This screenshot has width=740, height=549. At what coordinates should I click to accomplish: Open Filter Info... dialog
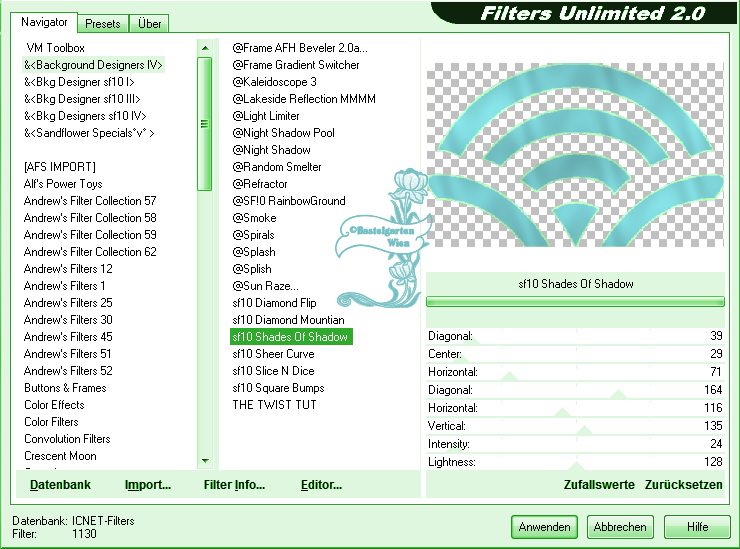pos(234,485)
